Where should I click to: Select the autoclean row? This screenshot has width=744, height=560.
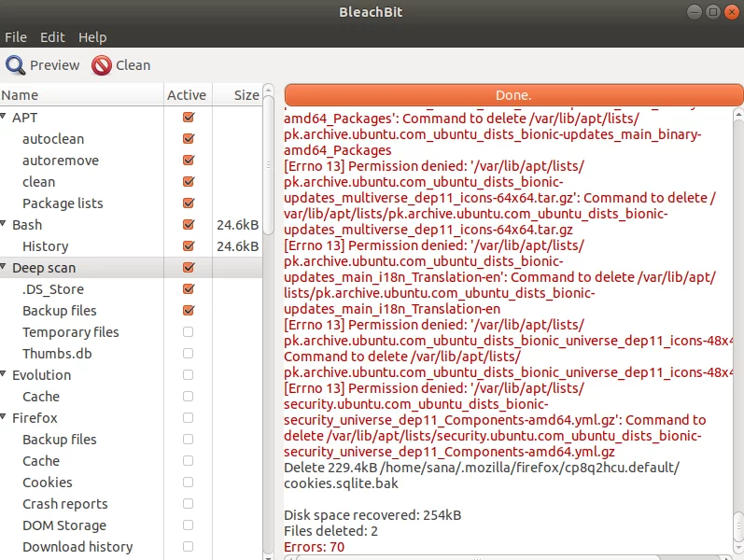131,138
